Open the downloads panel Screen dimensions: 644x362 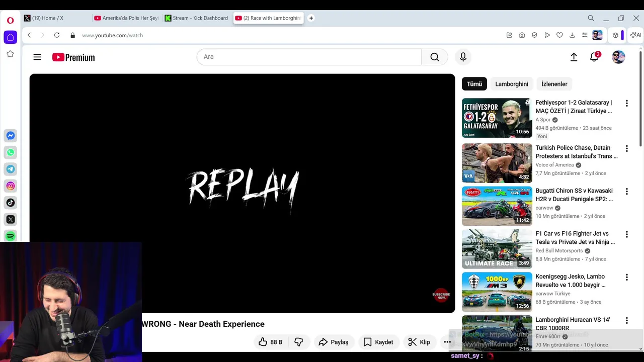(572, 35)
